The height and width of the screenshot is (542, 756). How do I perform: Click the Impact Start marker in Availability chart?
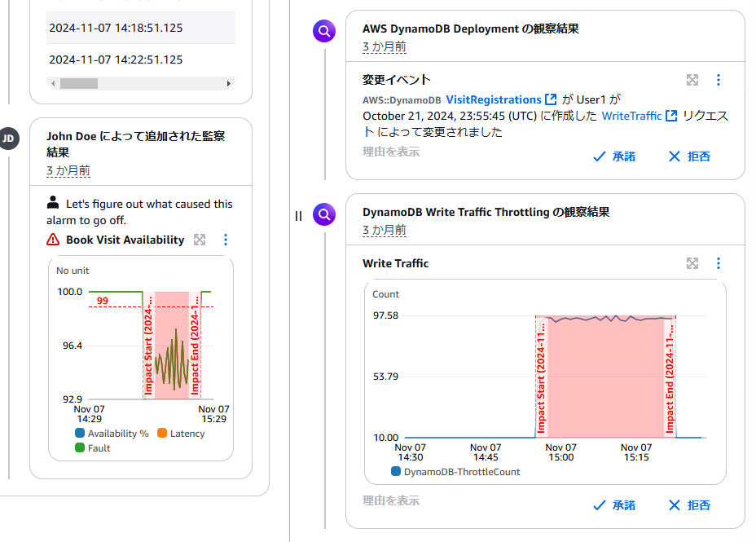(148, 346)
